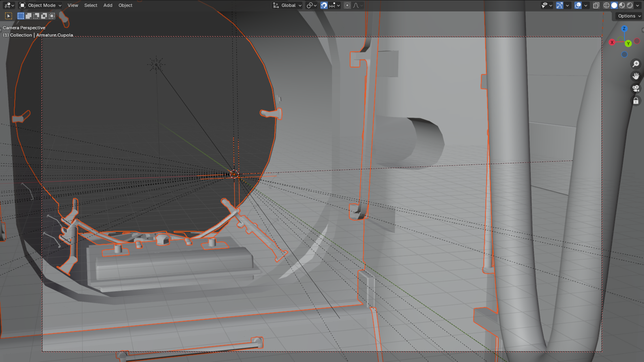Switch to material preview shading
644x362 pixels.
[622, 5]
